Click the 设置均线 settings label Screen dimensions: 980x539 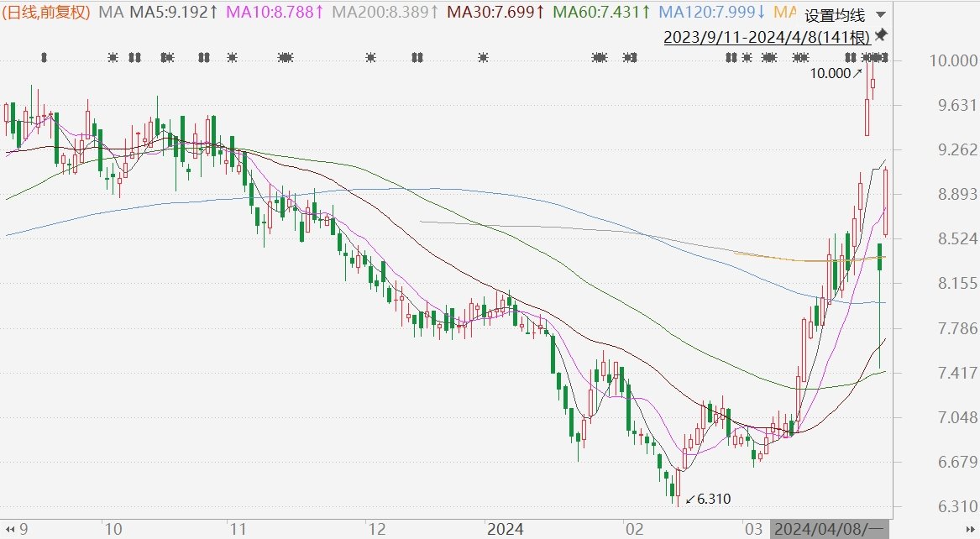tap(834, 15)
